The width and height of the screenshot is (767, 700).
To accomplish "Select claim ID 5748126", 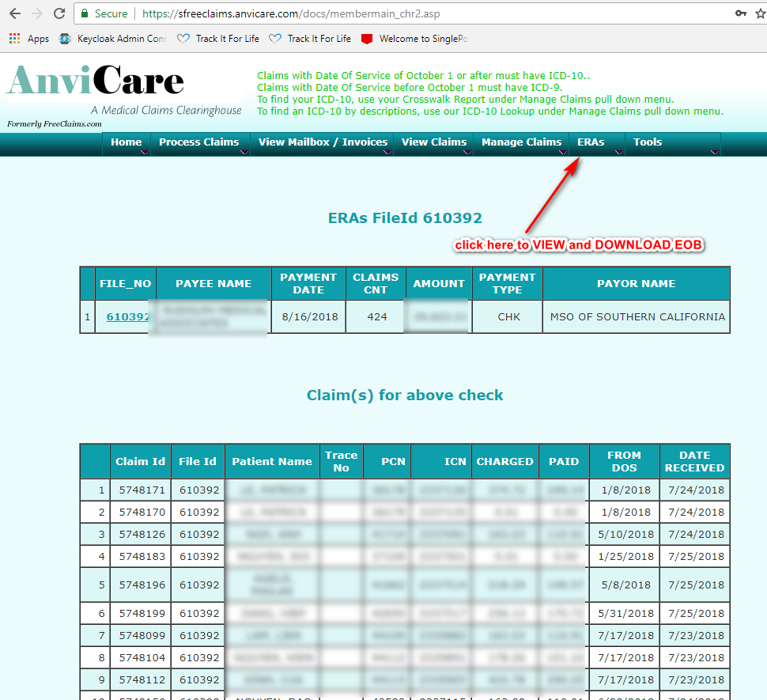I will coord(142,534).
